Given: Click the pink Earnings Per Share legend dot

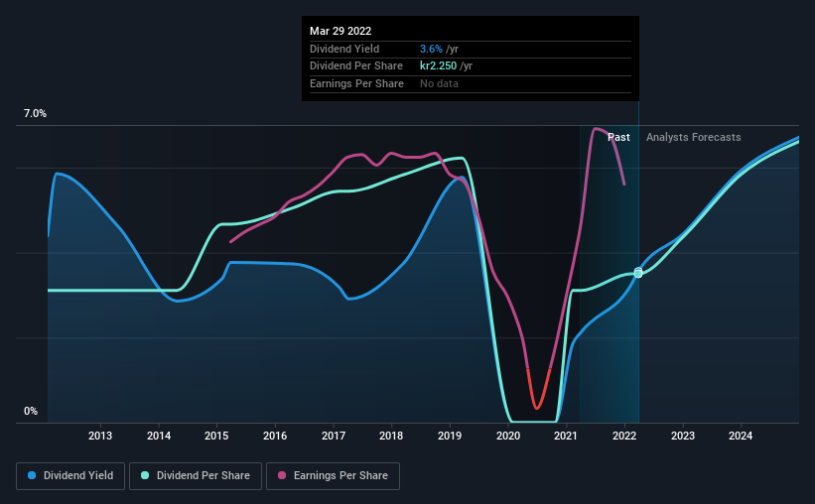Looking at the screenshot, I should coord(282,475).
